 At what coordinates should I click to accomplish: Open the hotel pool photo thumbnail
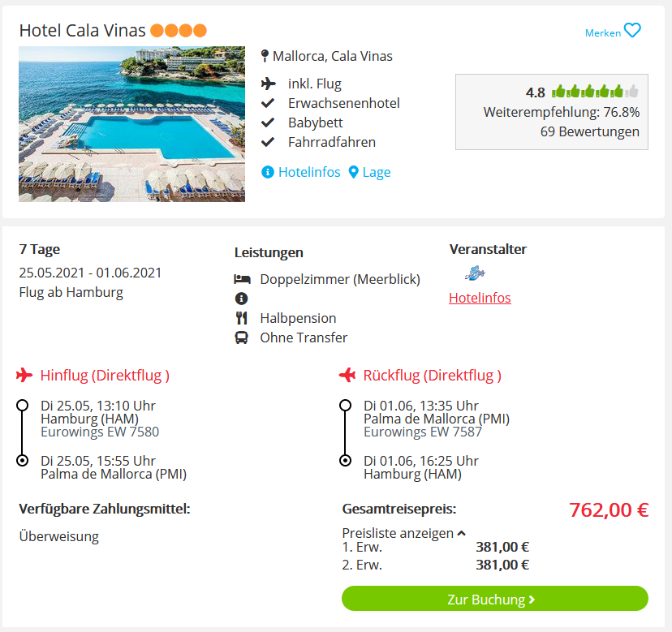tap(131, 124)
